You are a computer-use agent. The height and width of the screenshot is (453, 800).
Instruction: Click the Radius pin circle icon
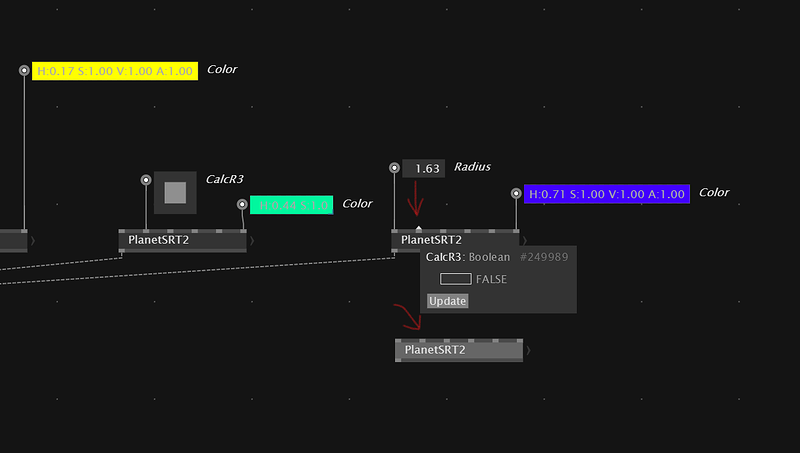[x=395, y=168]
